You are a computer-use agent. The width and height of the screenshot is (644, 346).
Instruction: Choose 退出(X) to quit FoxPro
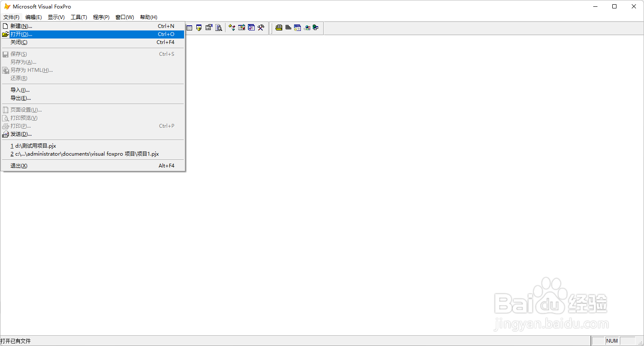pos(93,166)
